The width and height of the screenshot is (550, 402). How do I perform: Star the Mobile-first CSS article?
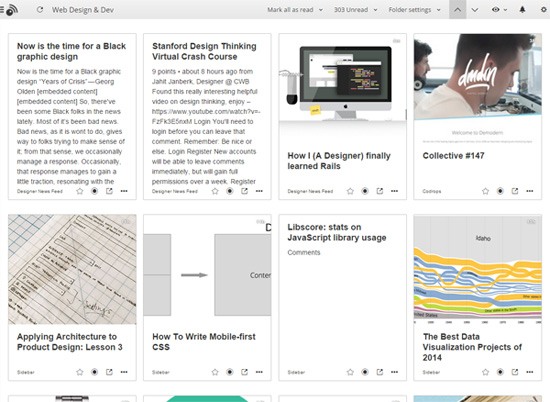tap(215, 372)
